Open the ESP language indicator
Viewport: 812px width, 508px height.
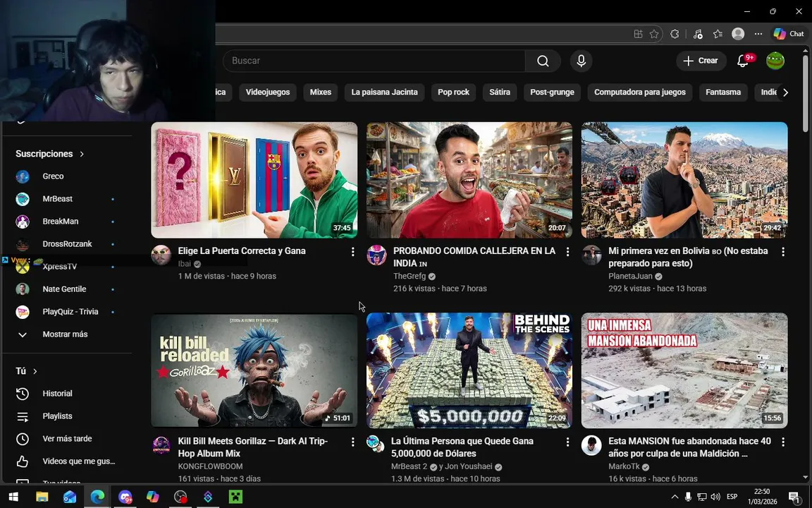point(732,497)
